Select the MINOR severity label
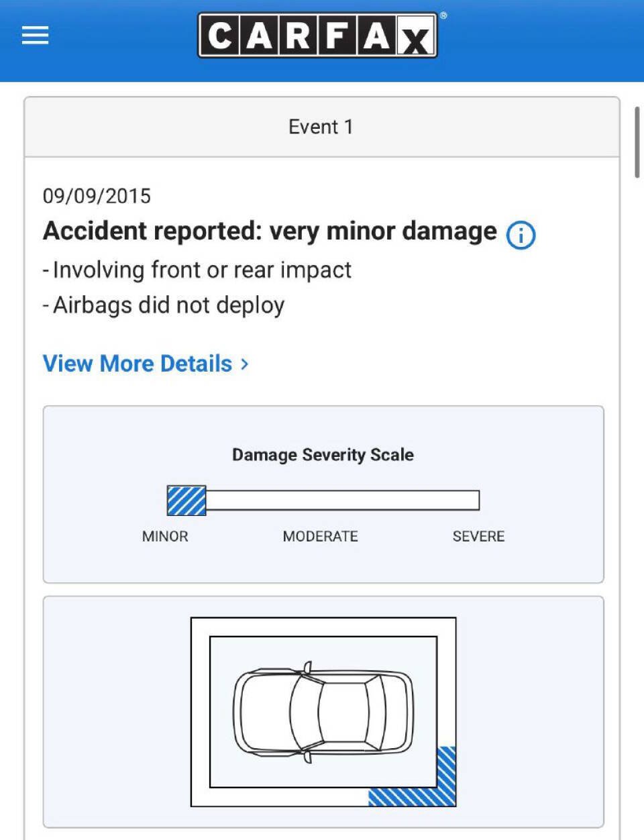This screenshot has height=840, width=644. 165,536
